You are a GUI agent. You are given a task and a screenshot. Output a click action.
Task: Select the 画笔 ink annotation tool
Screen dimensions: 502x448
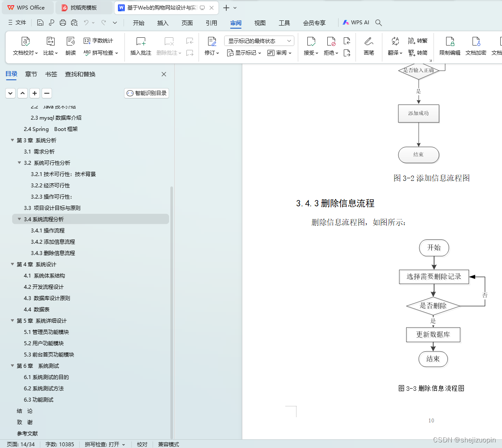tap(368, 46)
